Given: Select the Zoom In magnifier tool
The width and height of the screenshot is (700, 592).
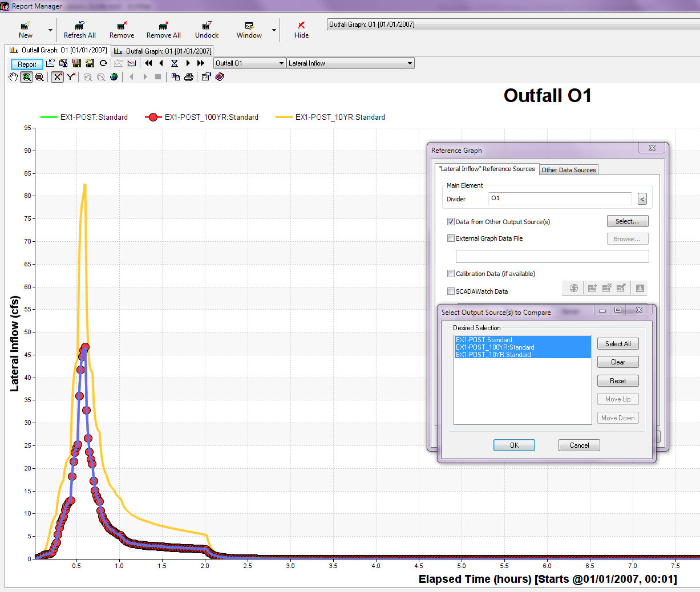Looking at the screenshot, I should (x=27, y=77).
